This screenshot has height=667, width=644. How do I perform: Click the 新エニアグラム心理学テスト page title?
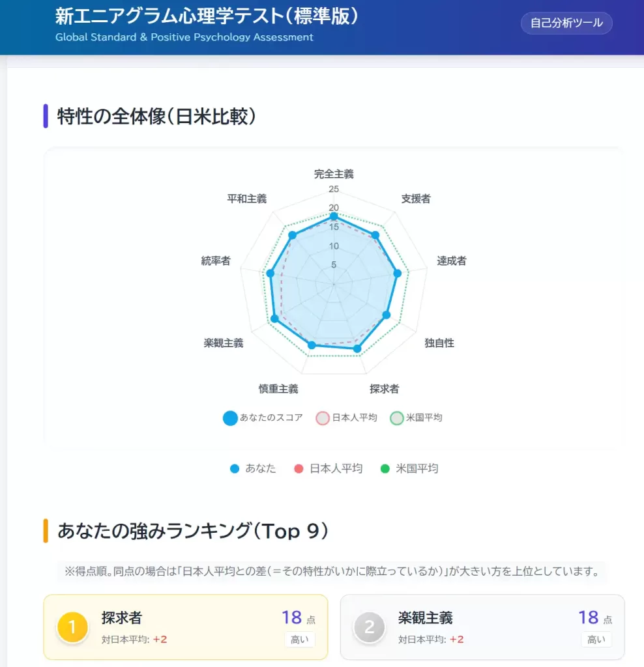tap(207, 16)
